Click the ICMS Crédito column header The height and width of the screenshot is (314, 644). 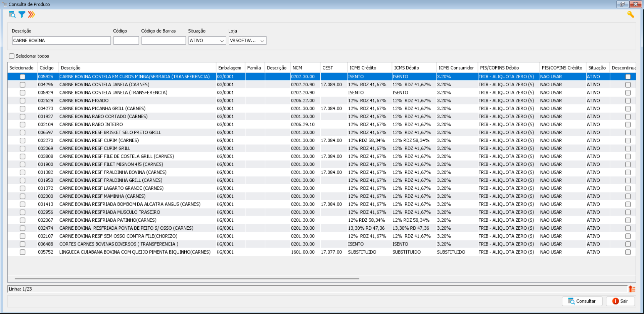point(369,68)
